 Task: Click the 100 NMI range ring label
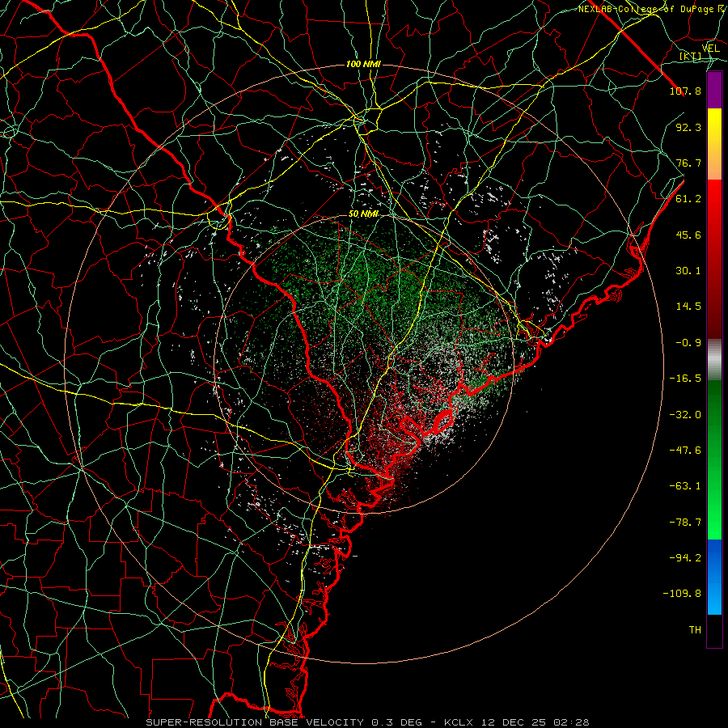[x=363, y=64]
